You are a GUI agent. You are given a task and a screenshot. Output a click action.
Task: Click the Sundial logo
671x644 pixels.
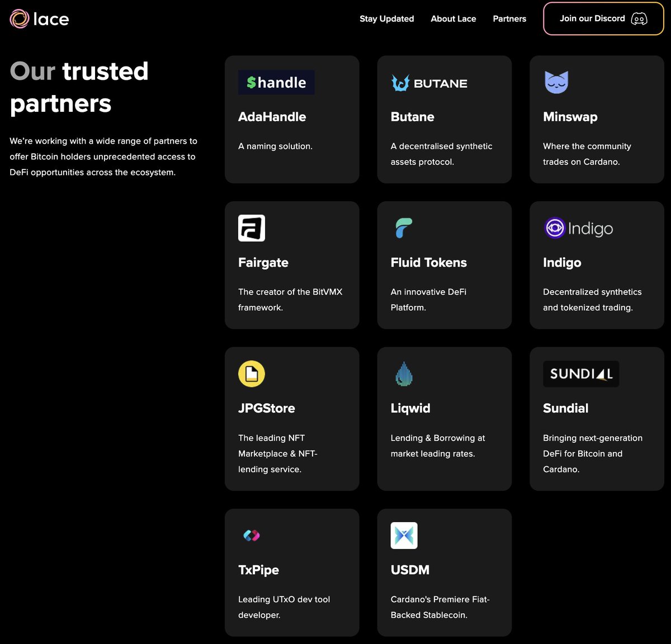pos(581,374)
